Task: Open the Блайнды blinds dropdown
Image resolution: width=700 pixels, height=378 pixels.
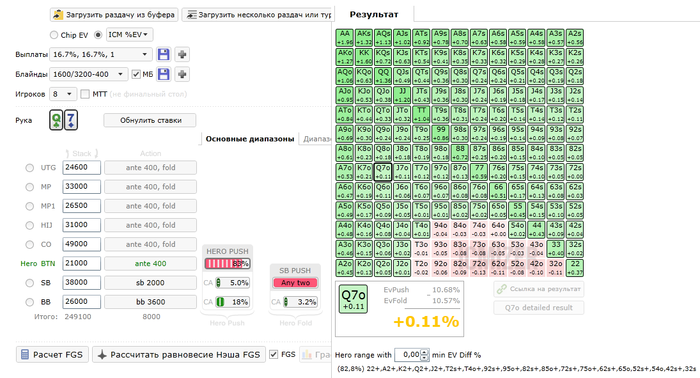Action: [89, 74]
